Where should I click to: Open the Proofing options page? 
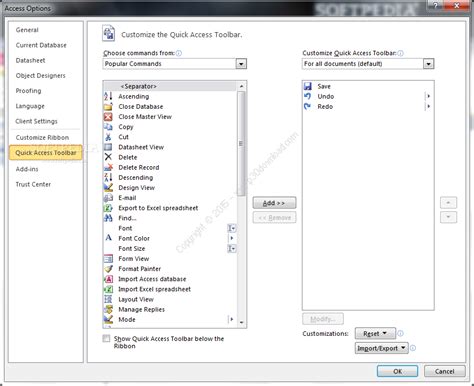click(x=28, y=91)
